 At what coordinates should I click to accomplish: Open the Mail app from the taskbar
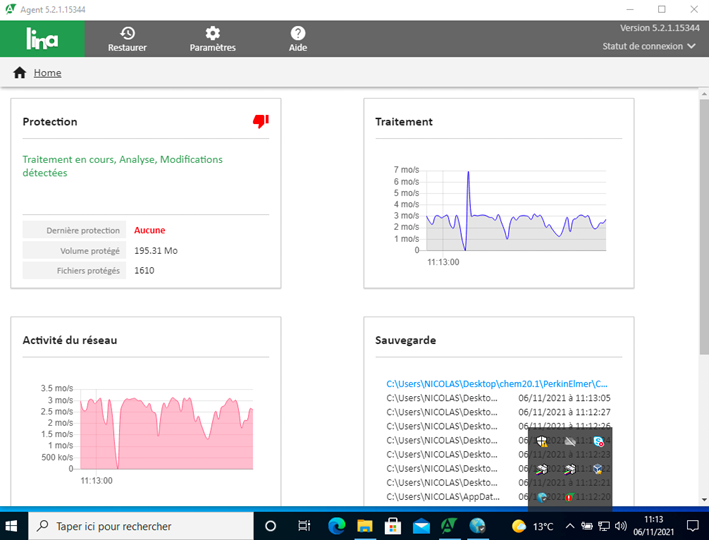[x=421, y=526]
